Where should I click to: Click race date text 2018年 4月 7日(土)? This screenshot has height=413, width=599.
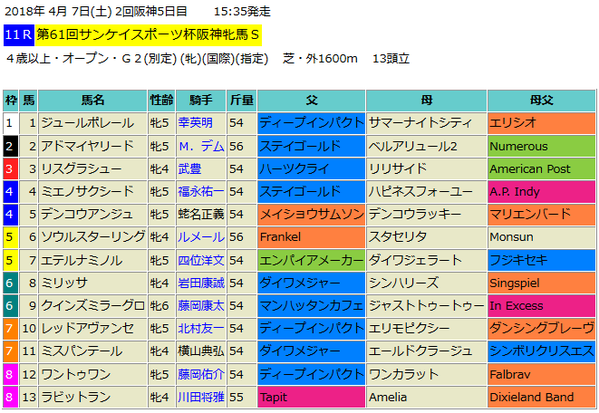pos(58,11)
